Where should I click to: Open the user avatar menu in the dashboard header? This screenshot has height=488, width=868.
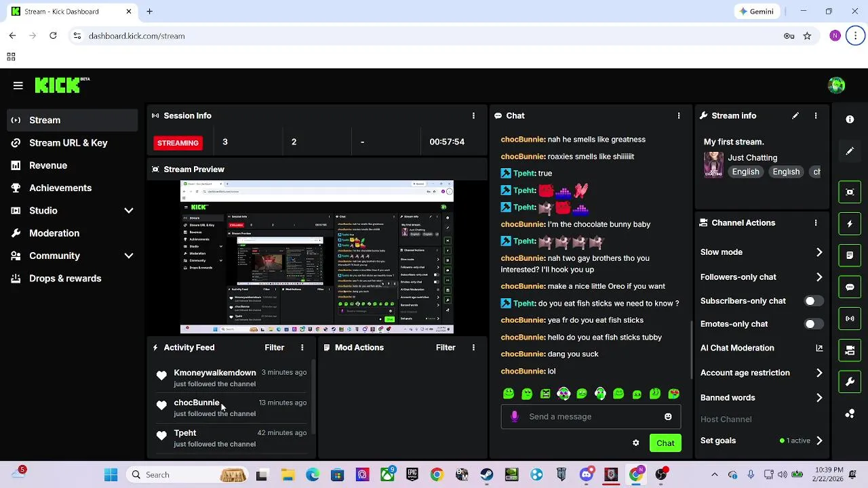pos(836,85)
